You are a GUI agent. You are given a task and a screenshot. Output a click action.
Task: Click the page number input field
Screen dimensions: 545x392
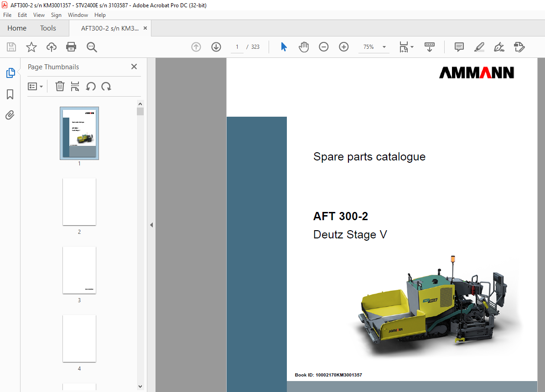pos(238,47)
